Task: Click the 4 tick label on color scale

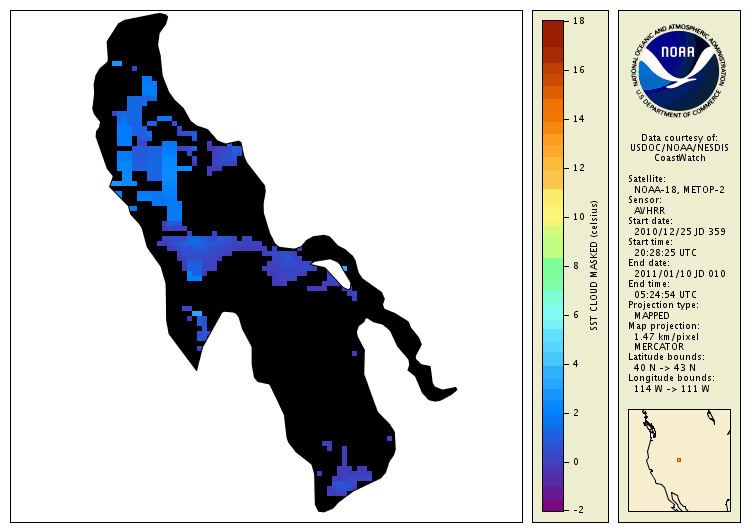Action: [576, 364]
